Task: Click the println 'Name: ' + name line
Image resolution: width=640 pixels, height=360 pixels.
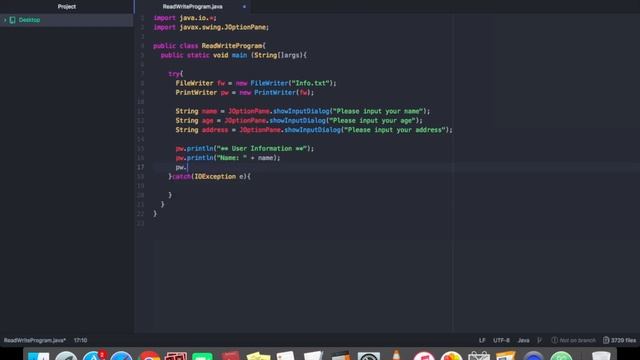Action: [x=228, y=158]
